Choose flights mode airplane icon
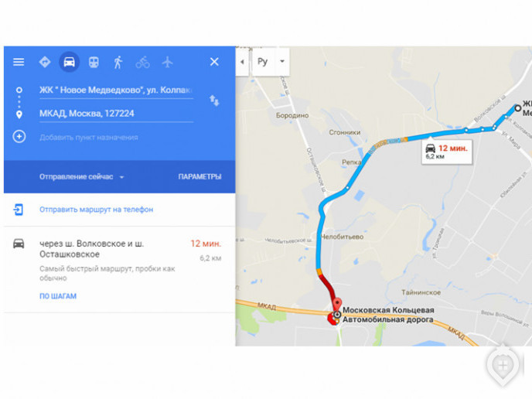Viewport: 532px width, 399px height. point(167,62)
